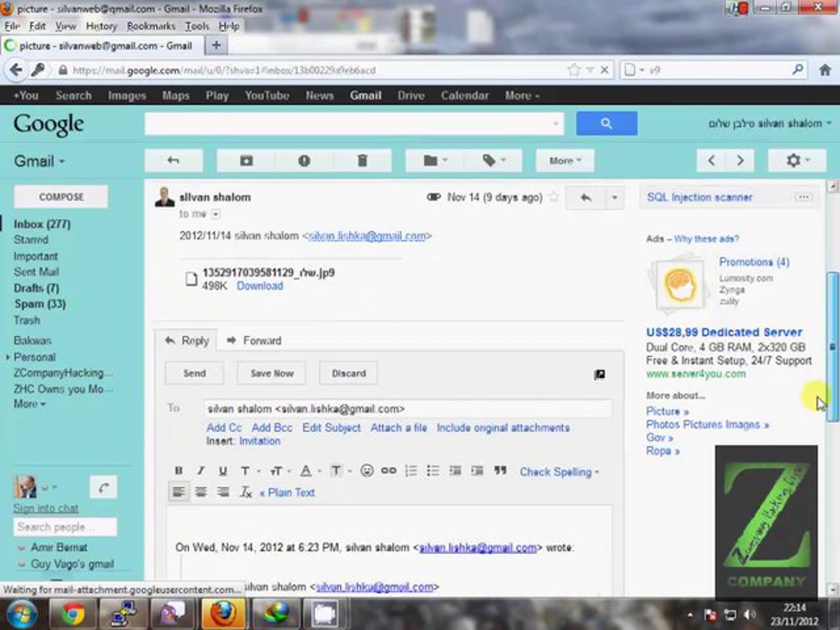Click the Insert link icon
The width and height of the screenshot is (840, 630).
tap(388, 471)
